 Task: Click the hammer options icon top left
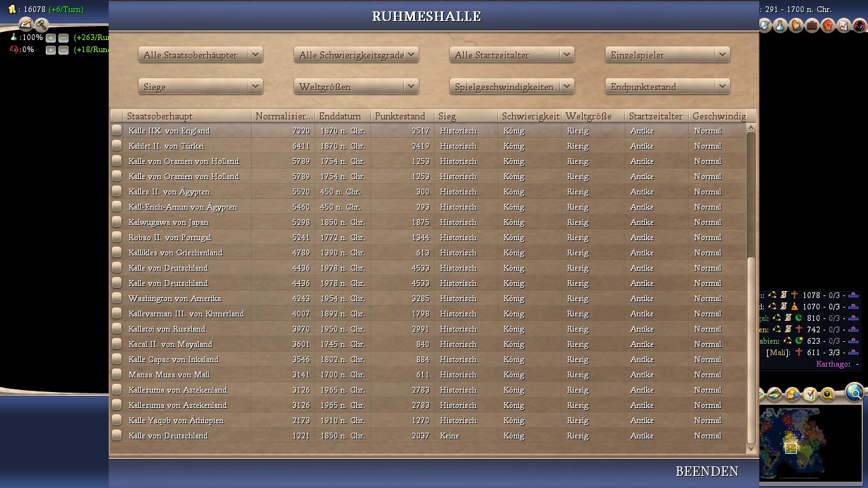click(x=41, y=25)
